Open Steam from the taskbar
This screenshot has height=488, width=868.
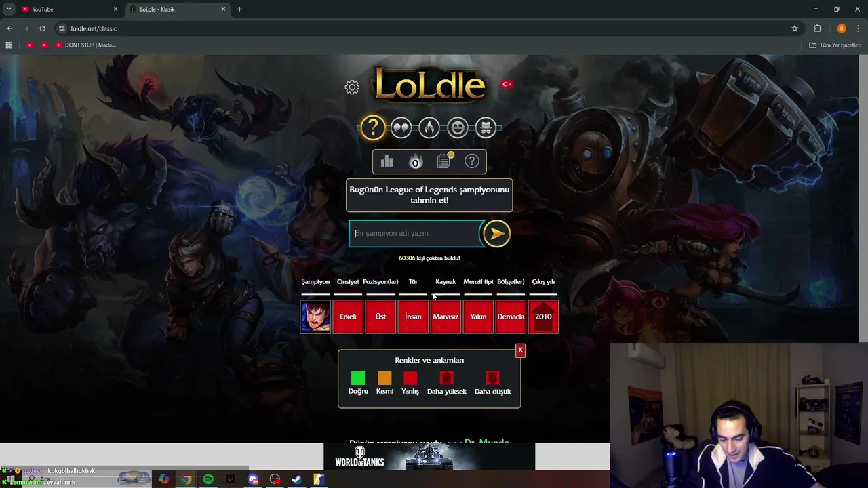pyautogui.click(x=296, y=479)
